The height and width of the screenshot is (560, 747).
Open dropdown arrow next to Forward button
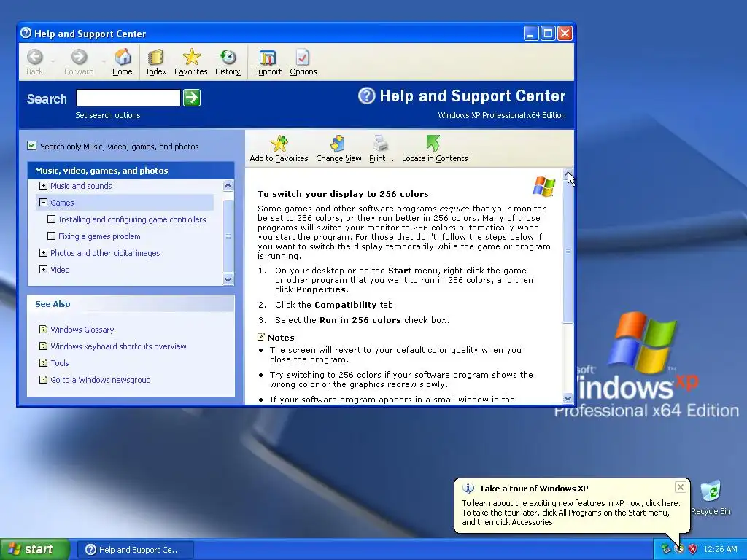click(104, 61)
